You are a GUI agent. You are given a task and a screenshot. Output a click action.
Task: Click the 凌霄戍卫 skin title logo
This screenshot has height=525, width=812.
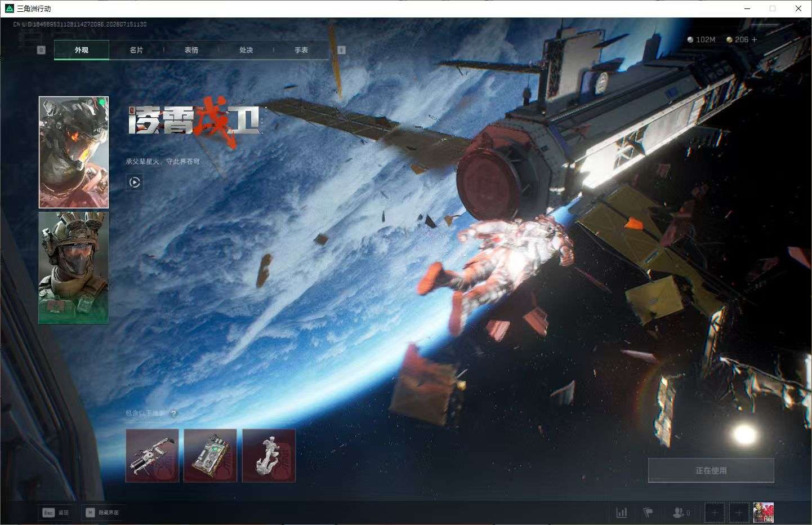194,121
